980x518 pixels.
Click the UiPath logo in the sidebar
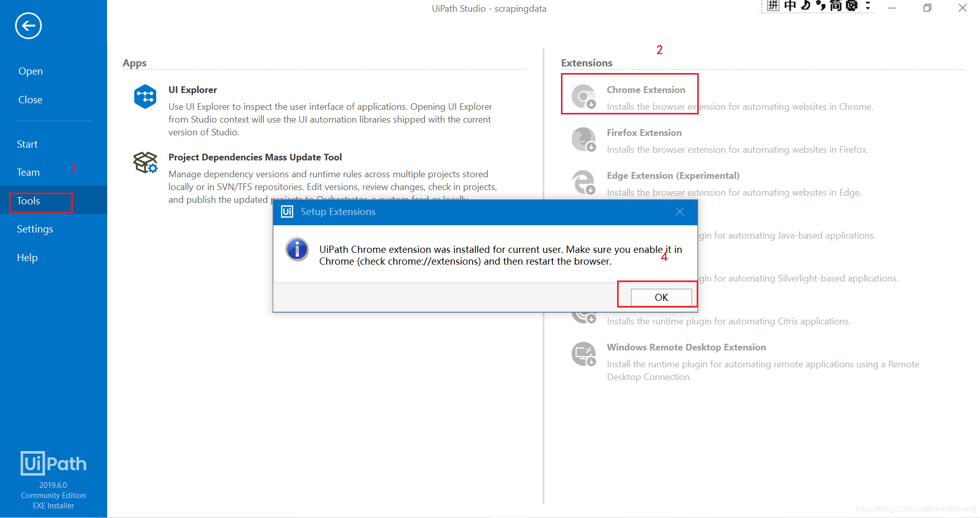click(x=53, y=463)
